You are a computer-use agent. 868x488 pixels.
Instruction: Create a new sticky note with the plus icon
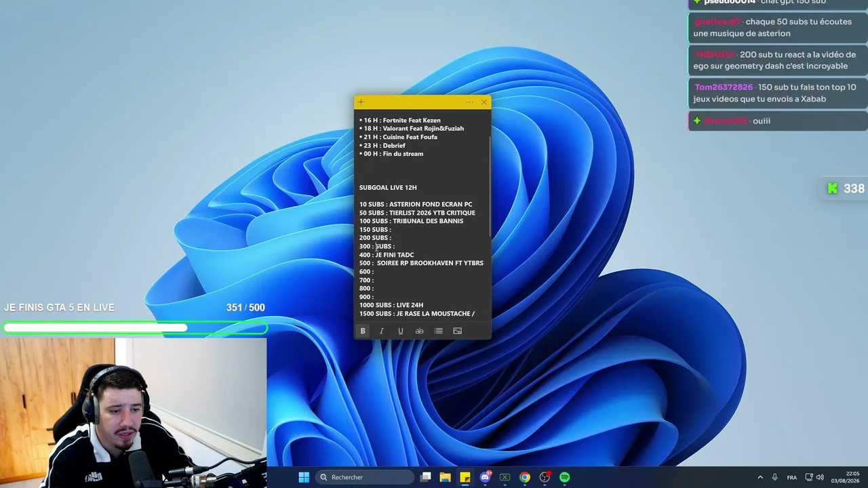click(x=361, y=102)
